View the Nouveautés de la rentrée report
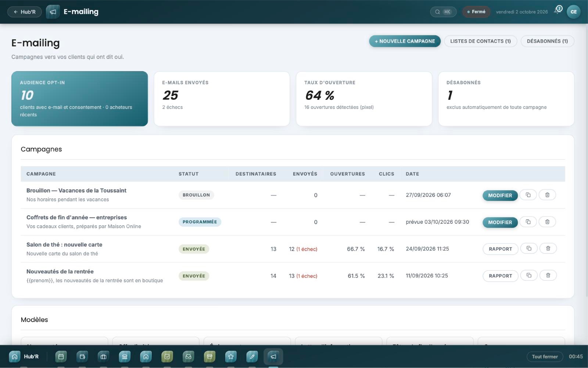588x368 pixels. (x=500, y=276)
